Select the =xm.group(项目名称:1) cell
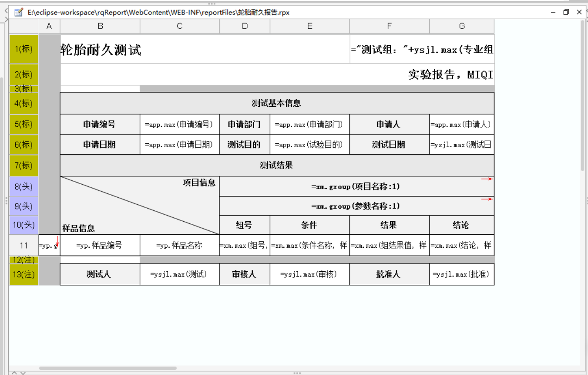 click(357, 186)
